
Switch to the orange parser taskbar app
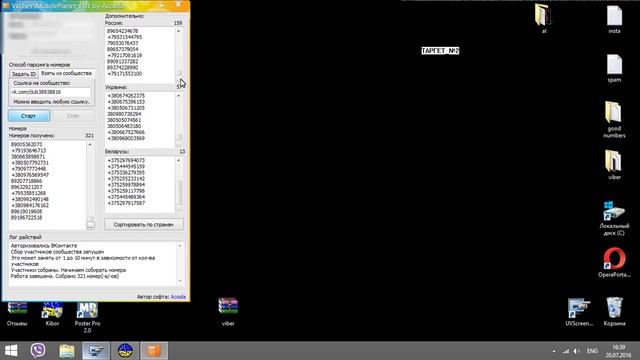pos(154,351)
